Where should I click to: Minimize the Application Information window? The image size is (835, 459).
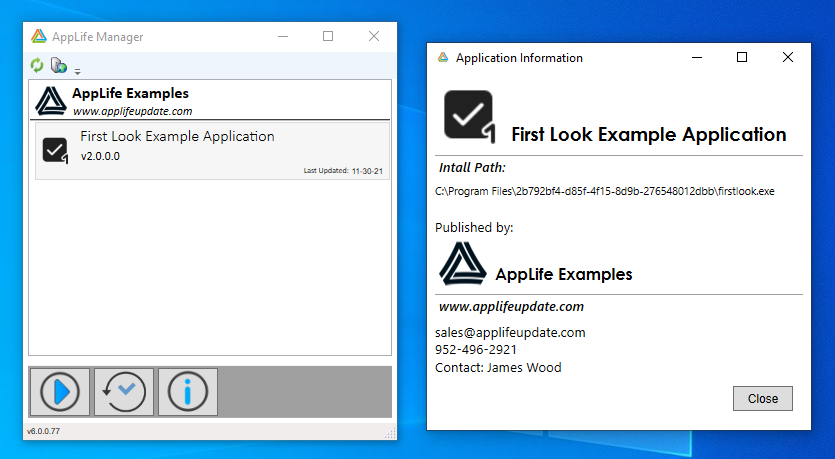697,58
